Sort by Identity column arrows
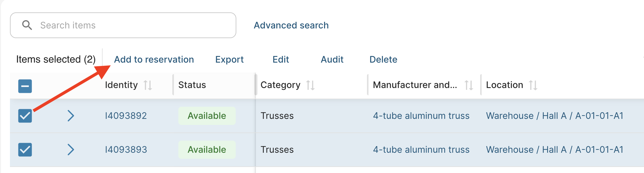Image resolution: width=644 pixels, height=173 pixels. 148,85
